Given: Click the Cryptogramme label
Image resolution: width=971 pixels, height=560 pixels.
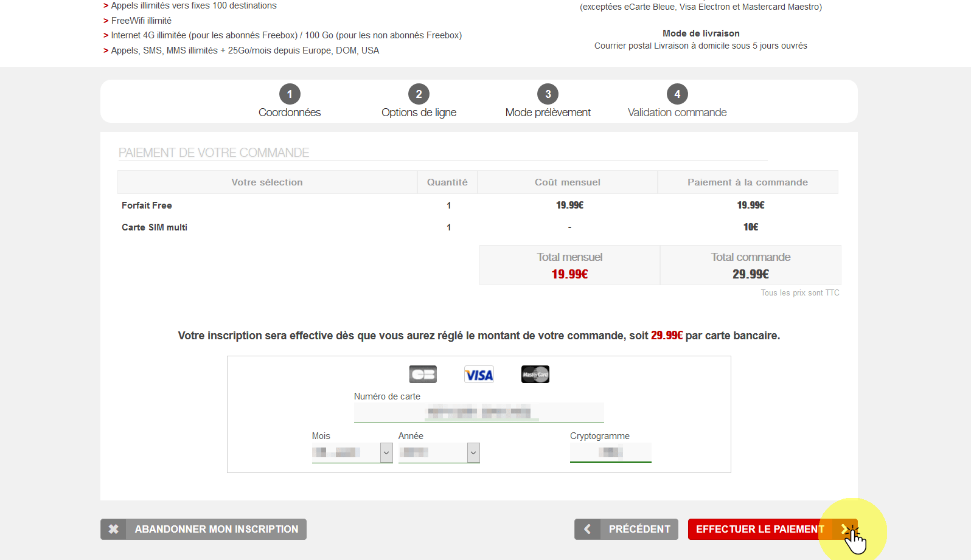Looking at the screenshot, I should pos(600,436).
